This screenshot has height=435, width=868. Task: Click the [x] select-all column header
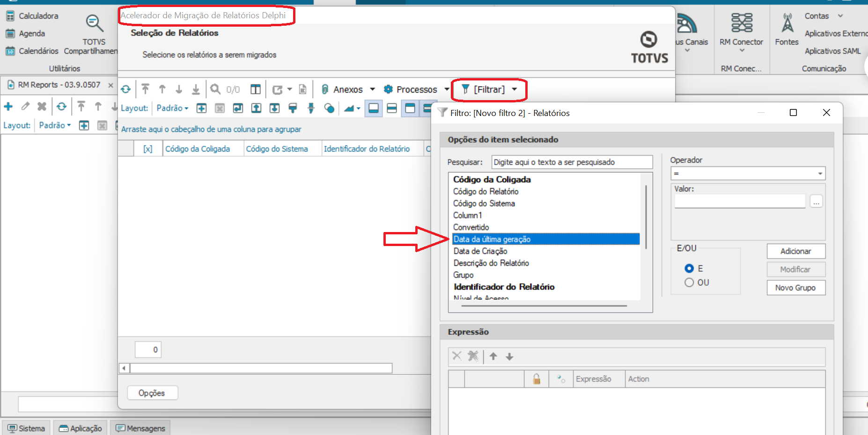tap(148, 149)
